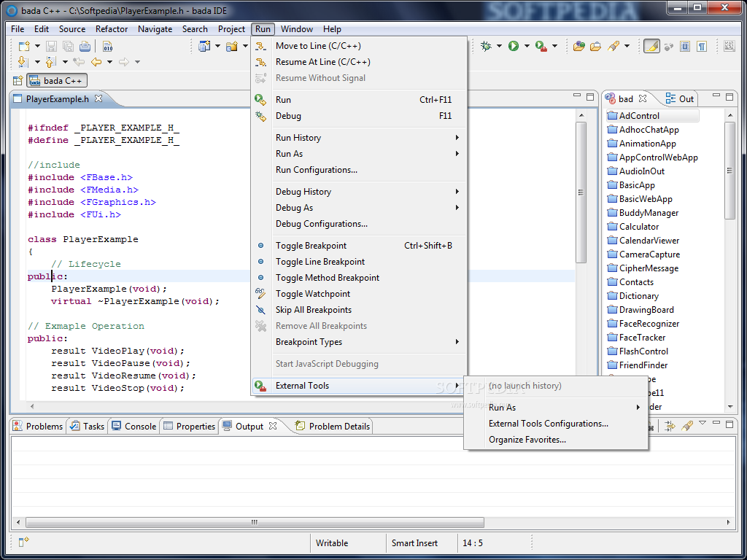
Task: Click the yellow Back navigation arrow
Action: pyautogui.click(x=96, y=62)
